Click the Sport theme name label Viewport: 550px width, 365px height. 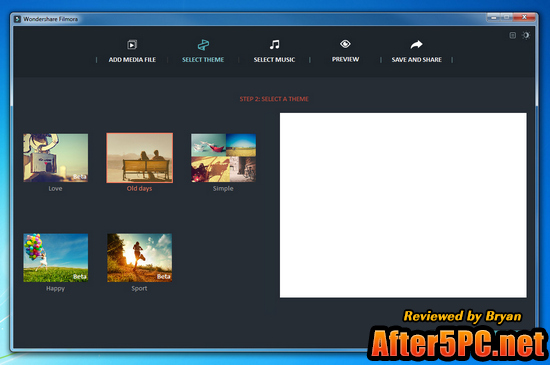[x=139, y=289]
